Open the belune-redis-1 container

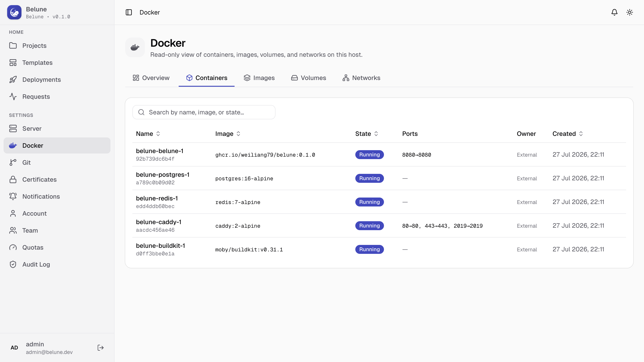(x=157, y=198)
